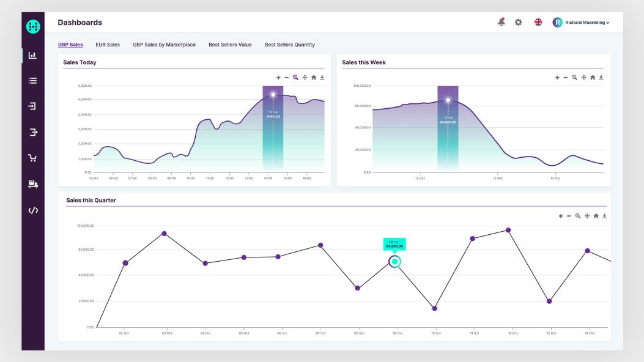Screen dimensions: 644x362
Task: Switch to GBP Sales by Marketplace tab
Action: click(164, 45)
